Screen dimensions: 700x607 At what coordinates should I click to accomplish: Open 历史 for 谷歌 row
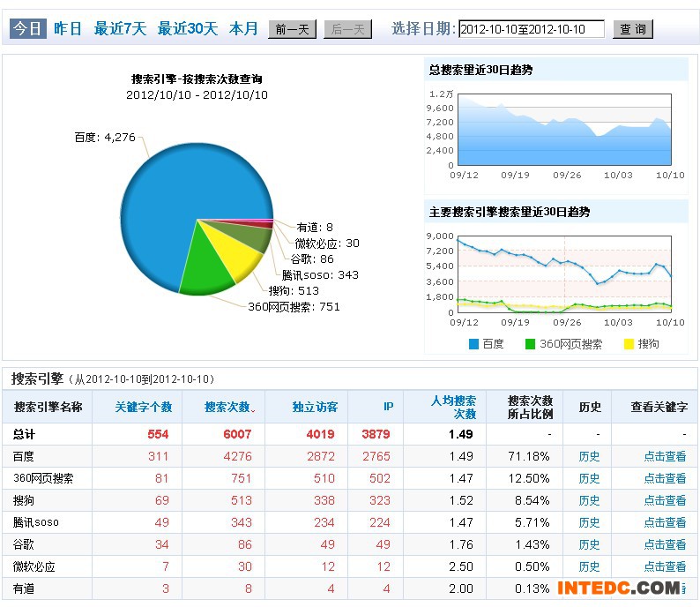point(589,544)
